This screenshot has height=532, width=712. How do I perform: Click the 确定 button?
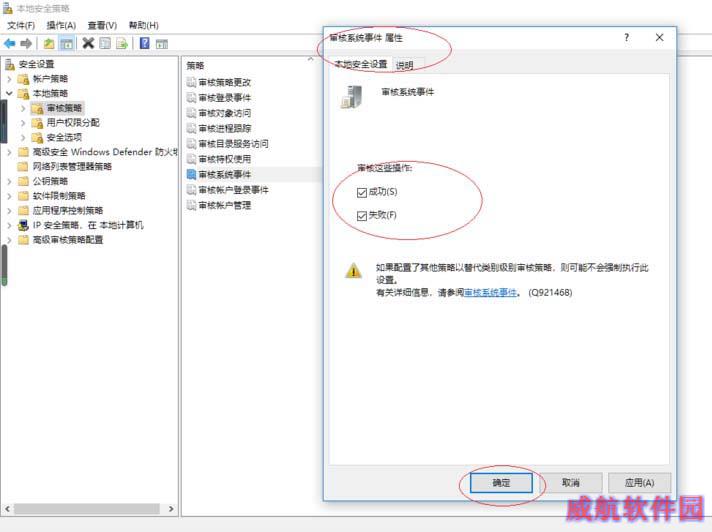point(501,483)
